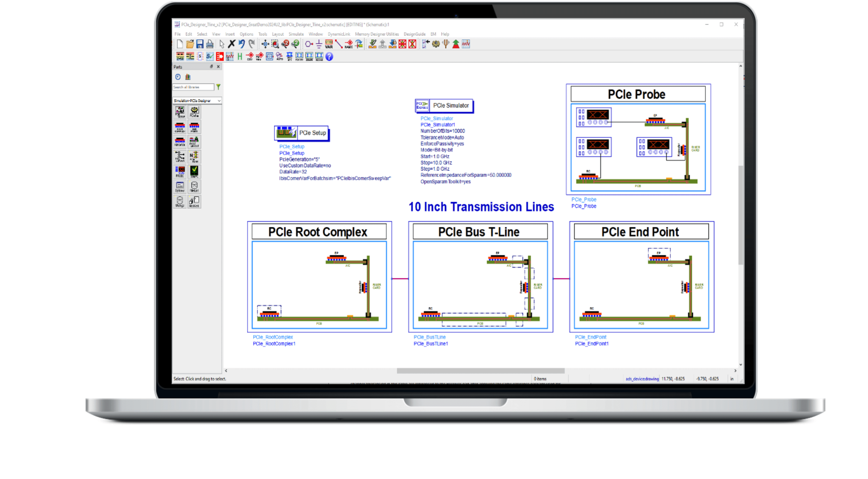Select the Insert VAR equation icon

click(x=329, y=44)
